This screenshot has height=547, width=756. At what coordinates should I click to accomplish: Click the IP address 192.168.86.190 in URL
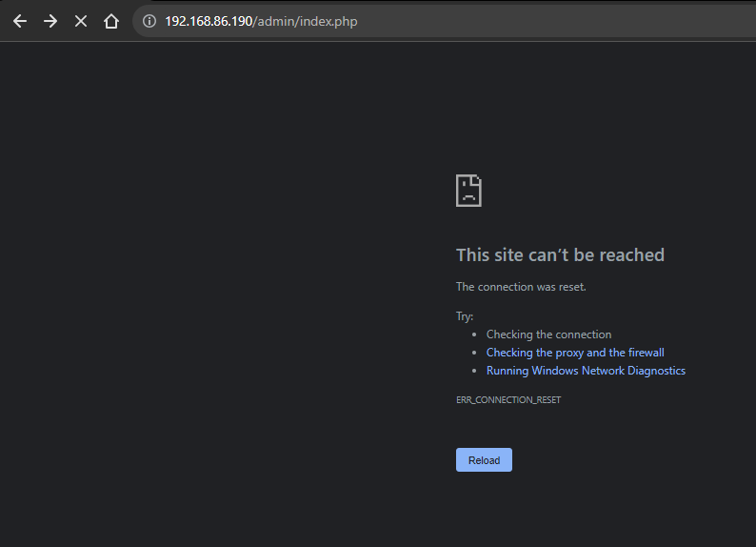[x=209, y=21]
